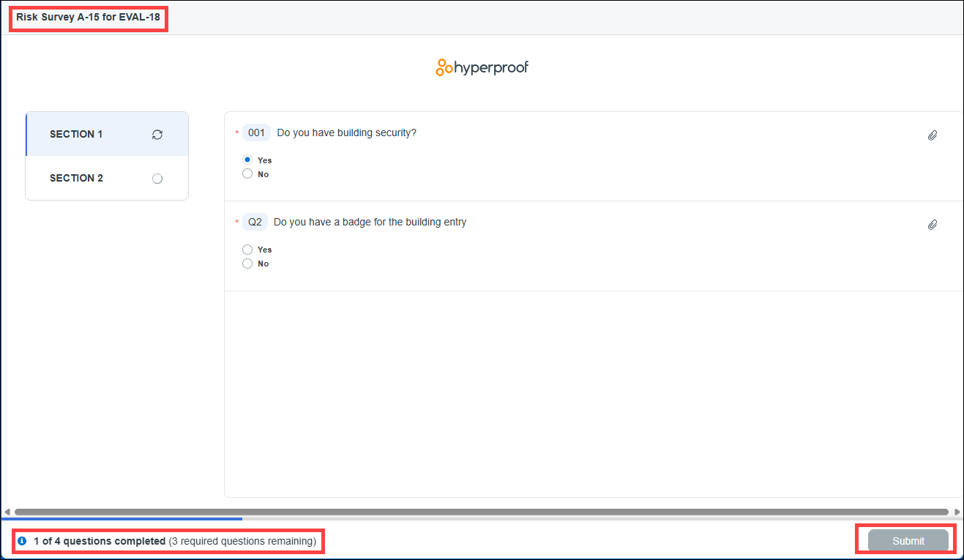Click the horizontal scrollbar track thumb
The height and width of the screenshot is (560, 964).
(481, 512)
